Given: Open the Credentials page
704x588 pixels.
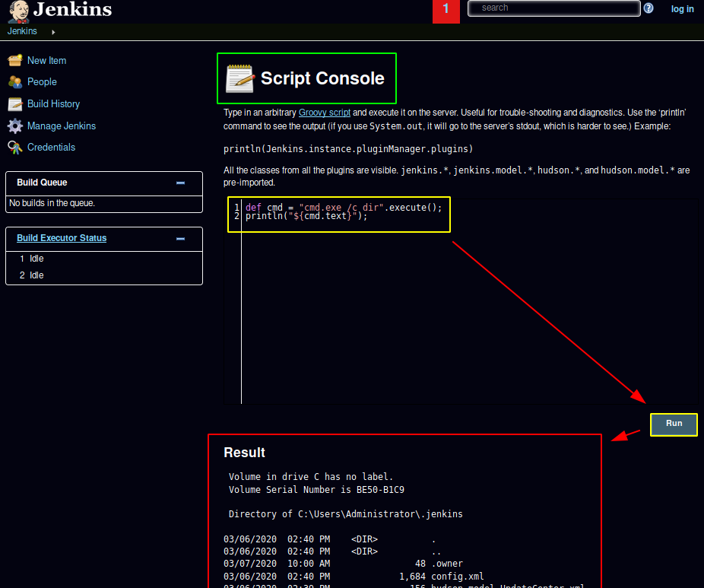Looking at the screenshot, I should [51, 148].
